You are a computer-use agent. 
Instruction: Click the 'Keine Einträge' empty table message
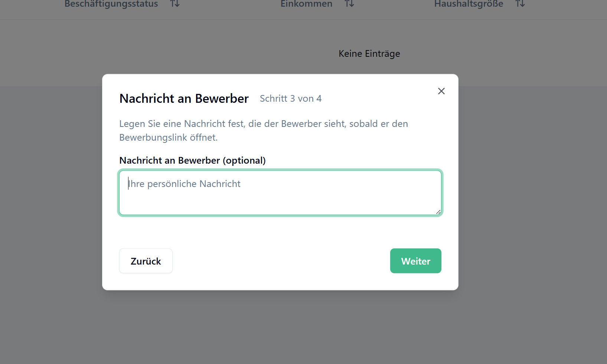369,54
